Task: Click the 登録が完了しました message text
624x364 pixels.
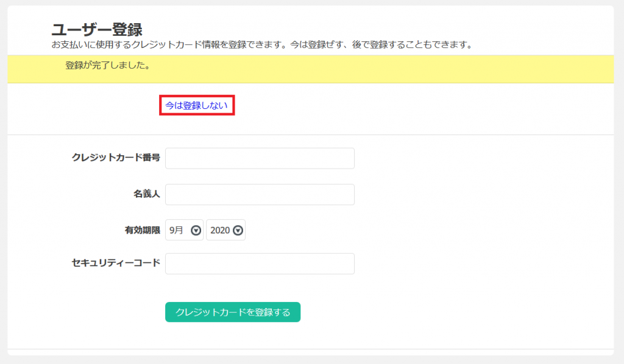Action: (107, 65)
